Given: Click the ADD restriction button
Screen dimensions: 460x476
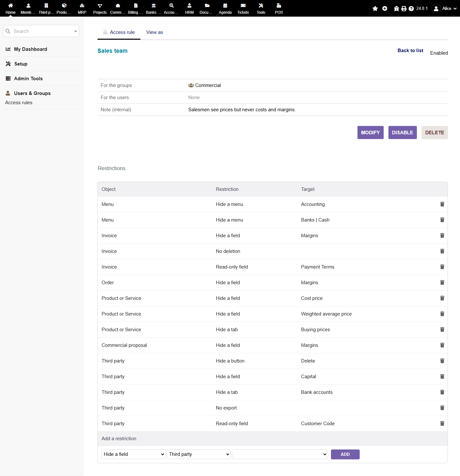Looking at the screenshot, I should (x=345, y=454).
